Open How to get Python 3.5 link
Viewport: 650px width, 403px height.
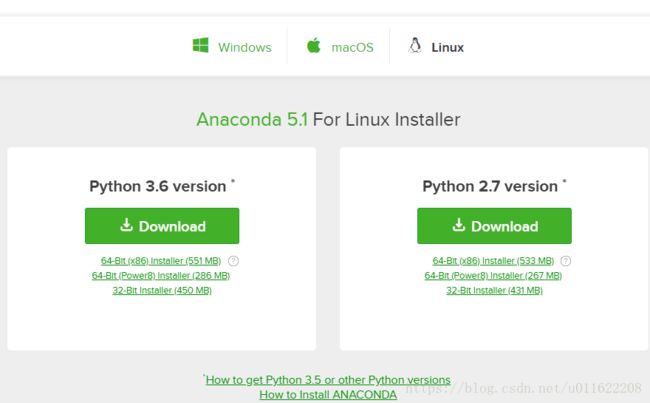coord(328,380)
